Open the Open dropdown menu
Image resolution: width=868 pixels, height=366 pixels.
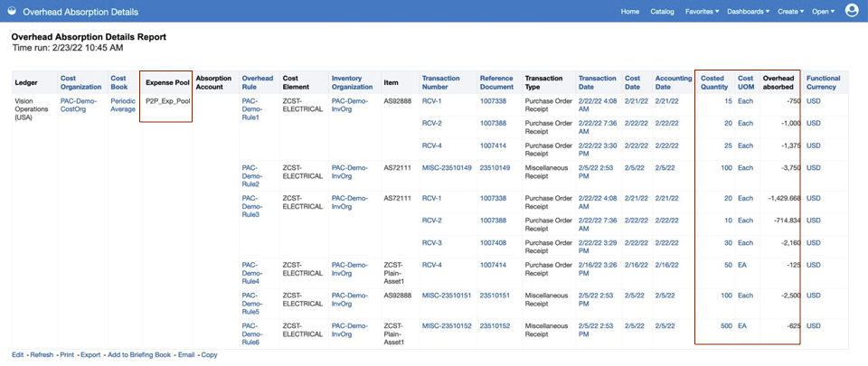point(823,12)
